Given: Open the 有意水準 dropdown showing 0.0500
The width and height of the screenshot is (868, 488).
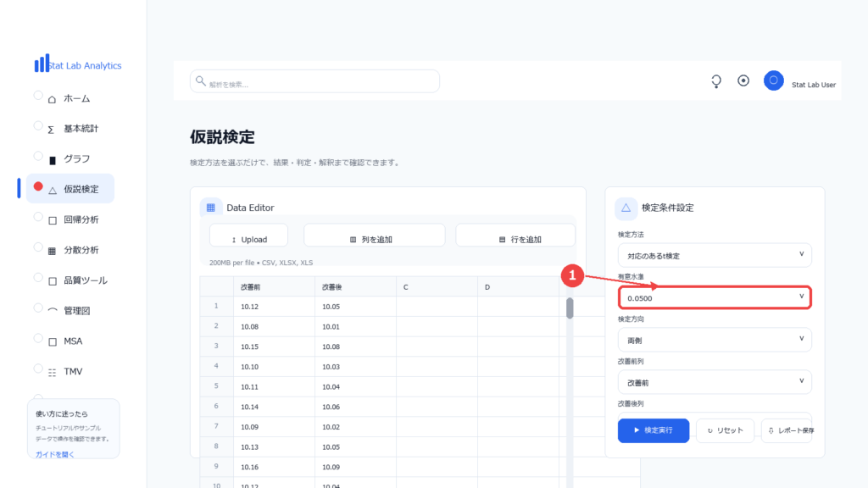Looking at the screenshot, I should tap(715, 297).
